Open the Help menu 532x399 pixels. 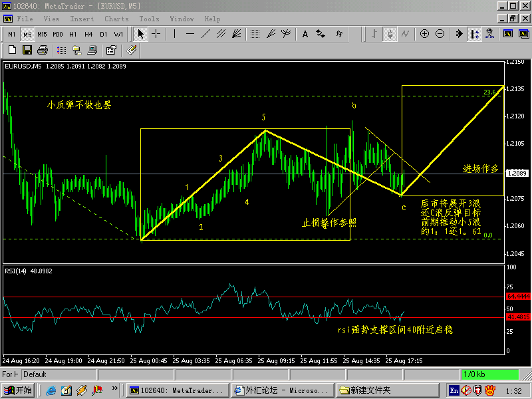[x=212, y=19]
